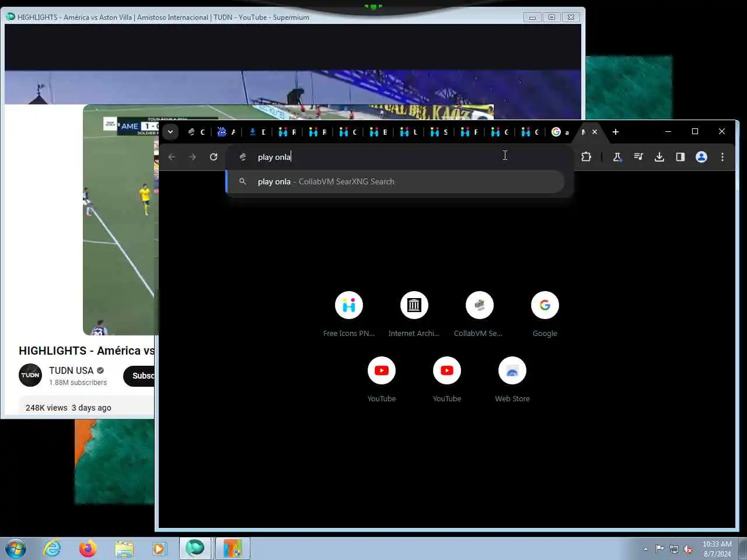Launch Internet Explorer from the taskbar
747x560 pixels.
(x=53, y=548)
